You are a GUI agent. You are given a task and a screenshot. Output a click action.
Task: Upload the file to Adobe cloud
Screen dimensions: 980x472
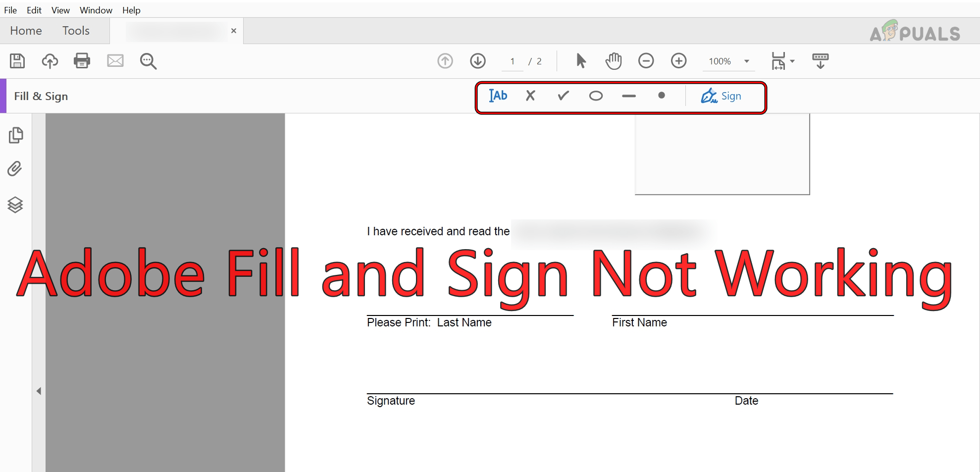pos(50,60)
